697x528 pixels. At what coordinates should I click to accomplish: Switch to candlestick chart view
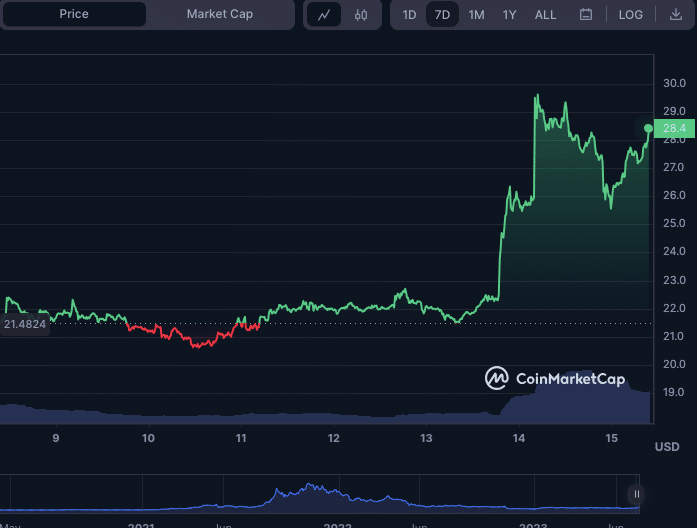pos(361,15)
